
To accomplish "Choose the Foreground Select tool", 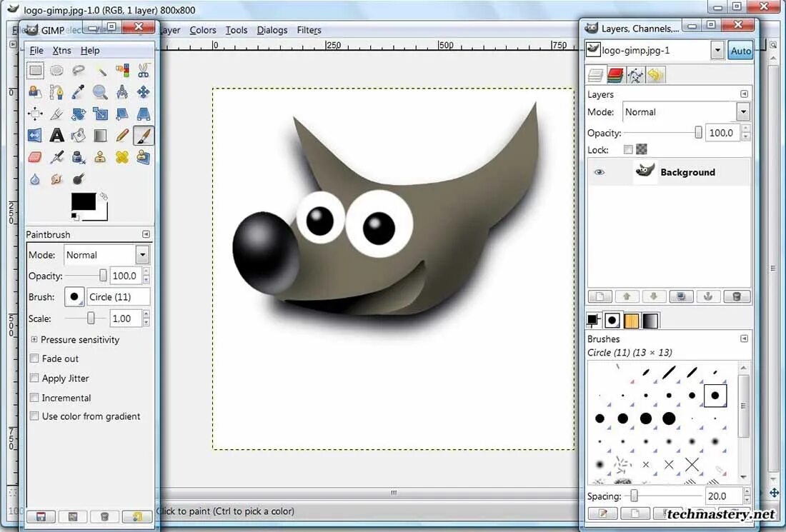I will point(35,92).
